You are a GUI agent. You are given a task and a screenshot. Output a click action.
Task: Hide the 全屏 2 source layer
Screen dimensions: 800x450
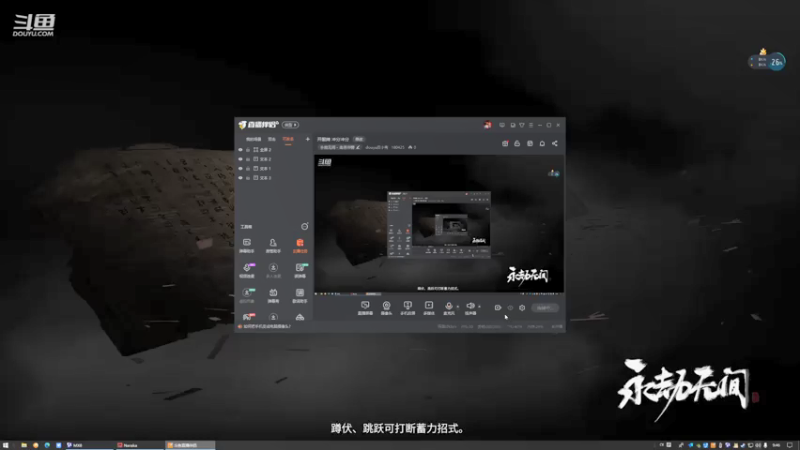click(x=240, y=149)
